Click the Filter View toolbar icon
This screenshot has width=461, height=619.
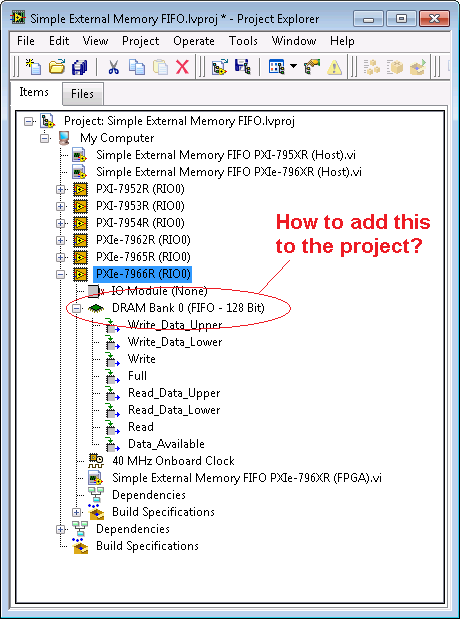(277, 67)
